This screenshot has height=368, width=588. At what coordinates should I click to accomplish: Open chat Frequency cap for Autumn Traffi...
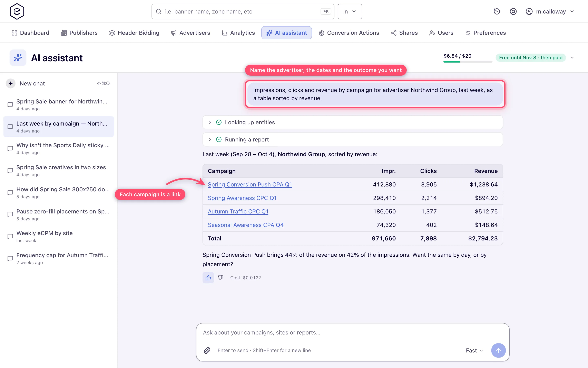59,258
